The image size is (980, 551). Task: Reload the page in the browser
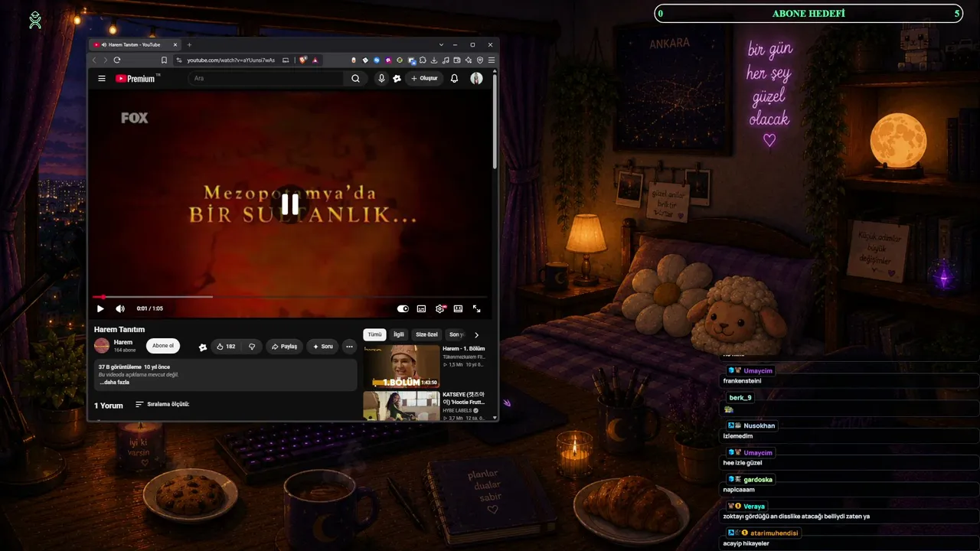tap(116, 60)
